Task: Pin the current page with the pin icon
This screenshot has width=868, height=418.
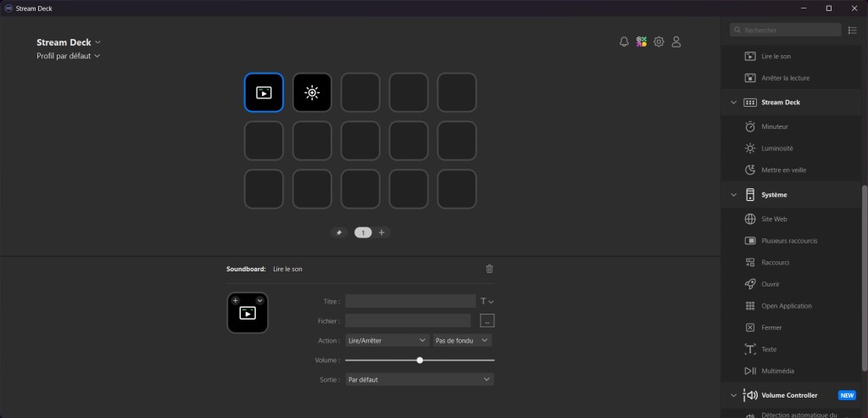Action: pyautogui.click(x=339, y=232)
